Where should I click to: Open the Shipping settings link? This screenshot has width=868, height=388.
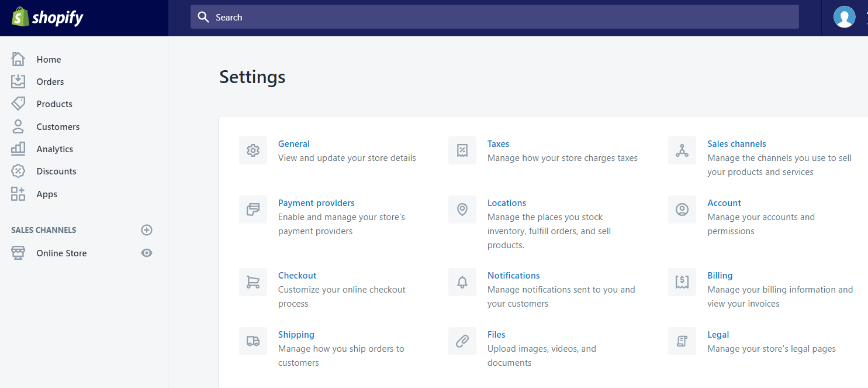pos(296,334)
